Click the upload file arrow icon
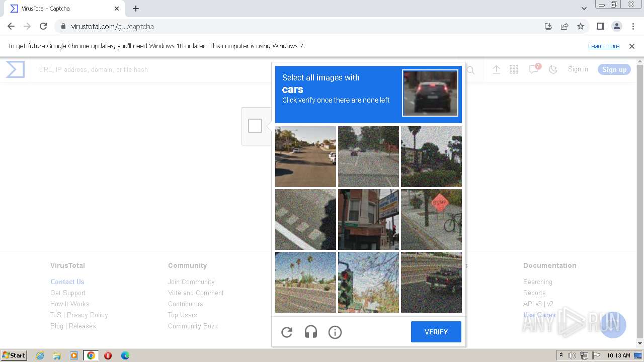 [496, 69]
